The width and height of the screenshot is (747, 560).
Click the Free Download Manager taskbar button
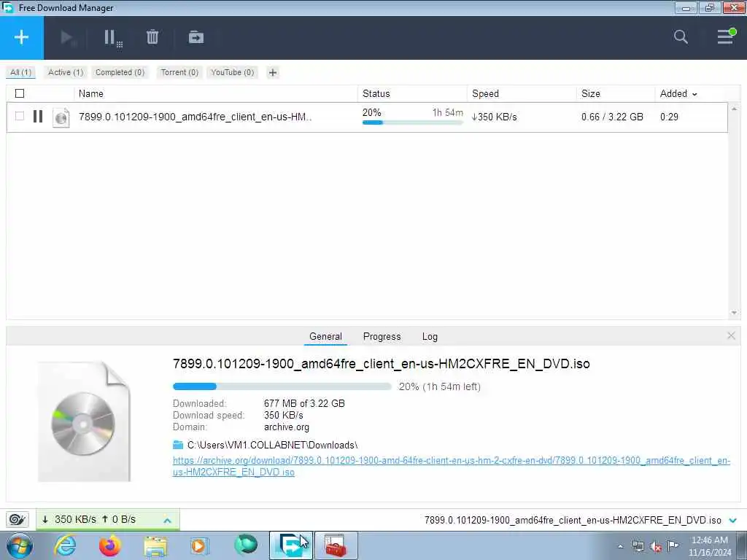coord(291,545)
